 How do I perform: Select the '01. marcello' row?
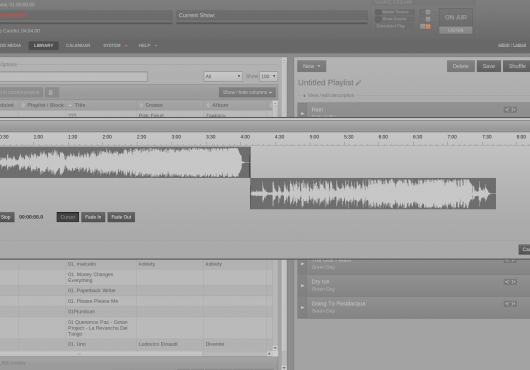coord(136,264)
